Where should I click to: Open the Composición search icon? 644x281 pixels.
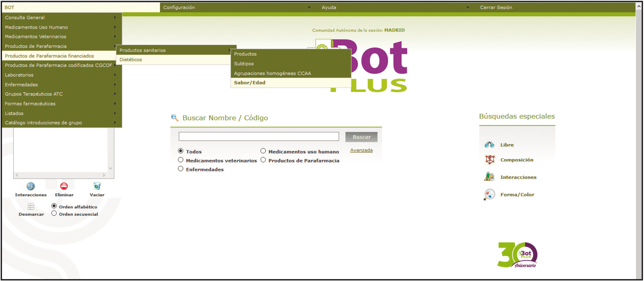tap(489, 160)
